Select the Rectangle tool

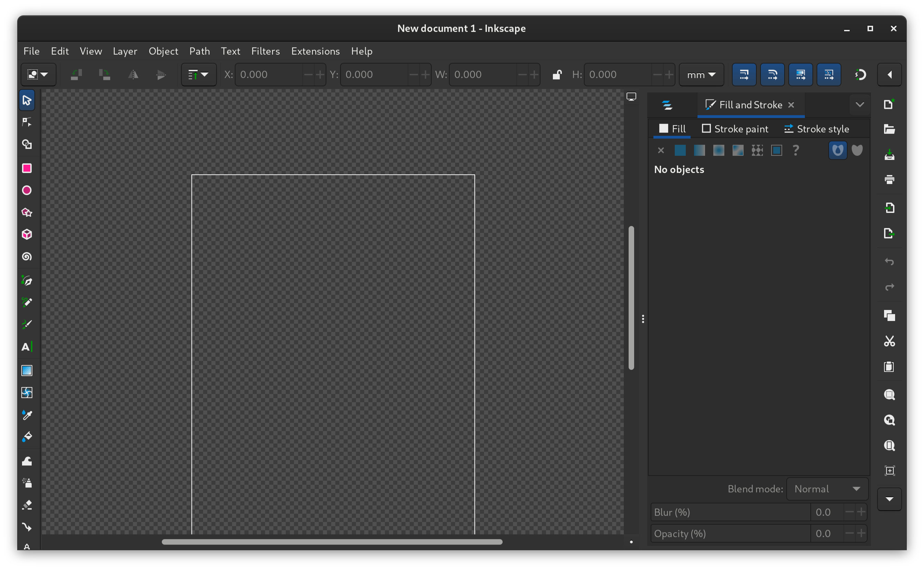click(27, 168)
